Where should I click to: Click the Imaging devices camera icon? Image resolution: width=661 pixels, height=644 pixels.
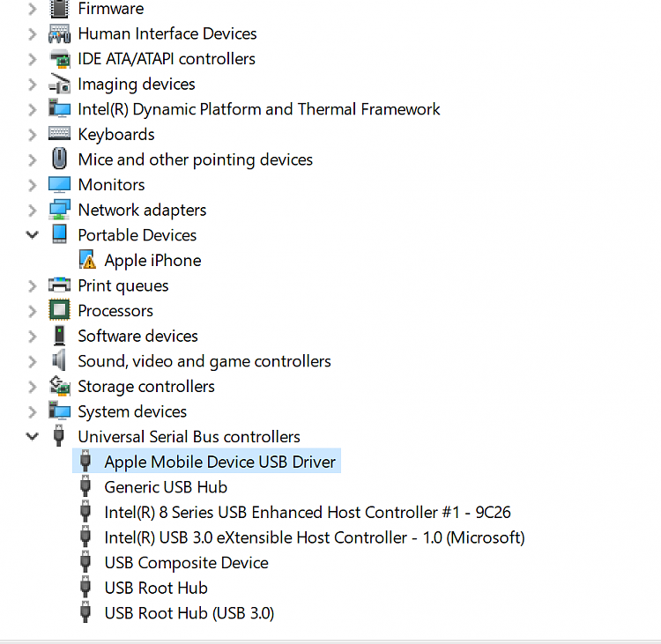click(x=59, y=85)
